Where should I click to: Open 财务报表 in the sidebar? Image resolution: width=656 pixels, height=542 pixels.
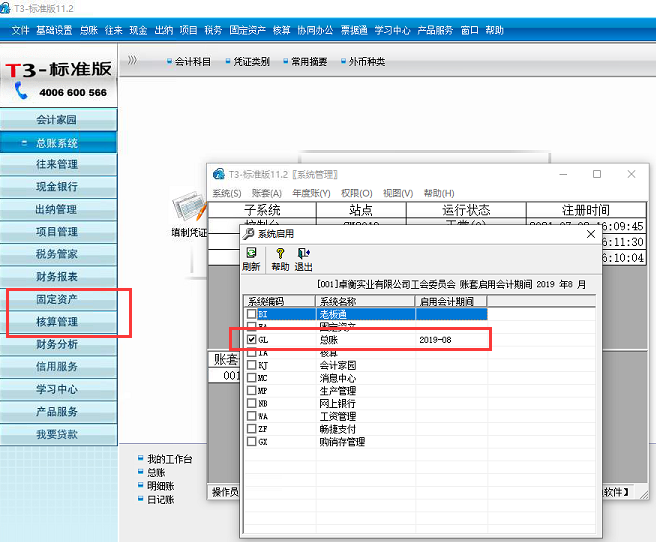pos(58,276)
